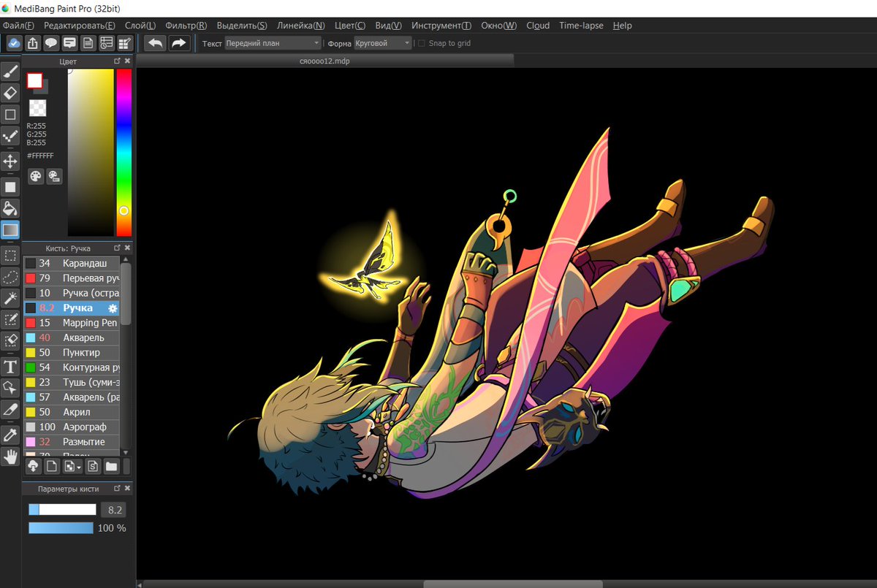The height and width of the screenshot is (588, 877).
Task: Undock the Параметры кисти panel
Action: [x=117, y=488]
